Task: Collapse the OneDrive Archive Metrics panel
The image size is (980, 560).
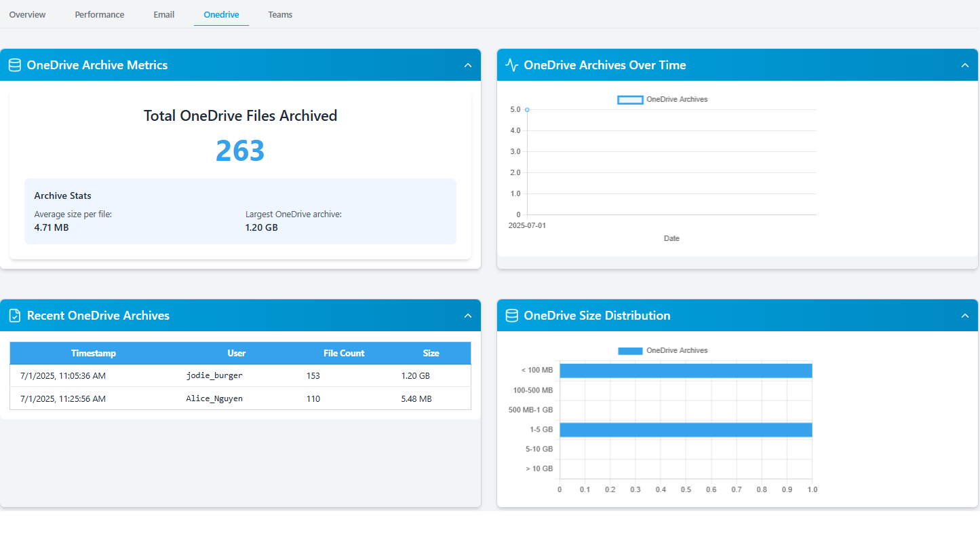Action: click(x=467, y=65)
